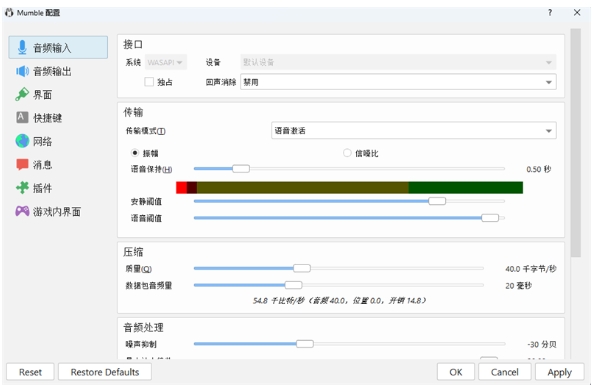The image size is (592, 385).
Task: Click the 传输 section heading
Action: click(133, 112)
